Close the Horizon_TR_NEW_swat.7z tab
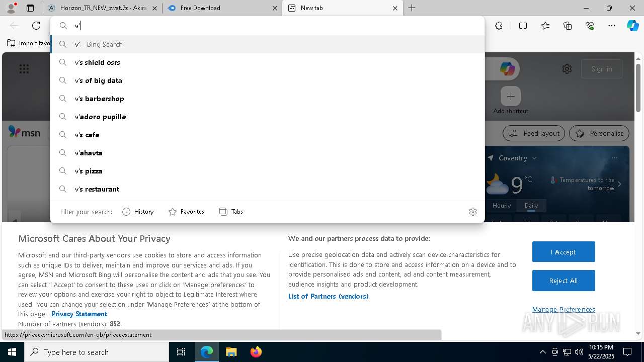This screenshot has height=362, width=644. (154, 8)
